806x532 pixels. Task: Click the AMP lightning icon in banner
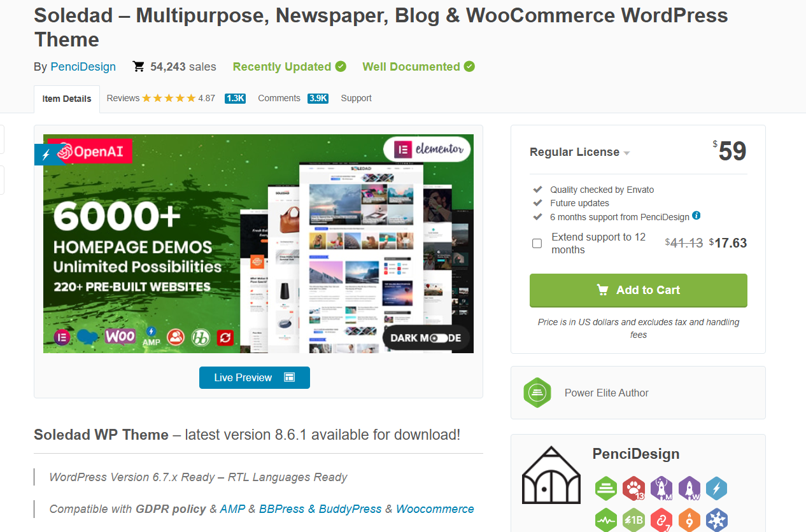click(151, 337)
